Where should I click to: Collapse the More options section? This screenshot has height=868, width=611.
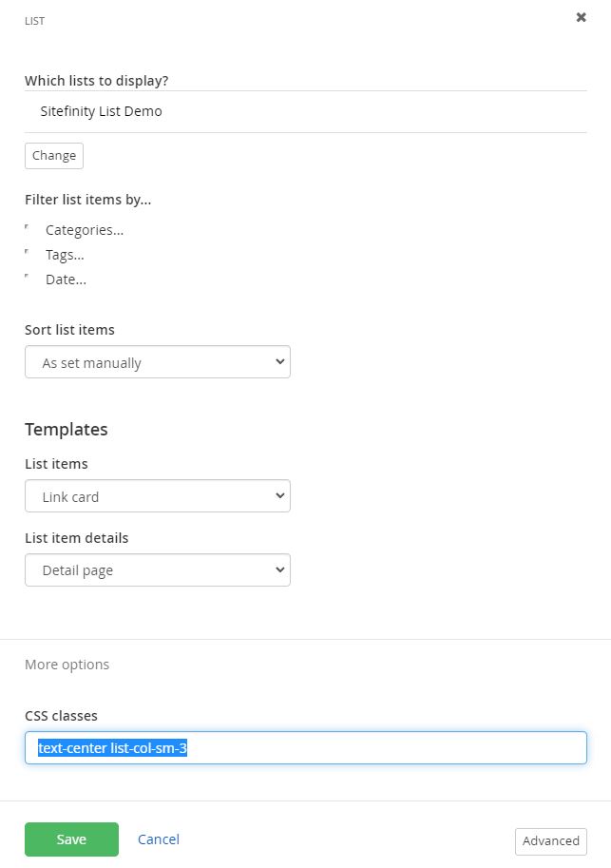click(67, 665)
